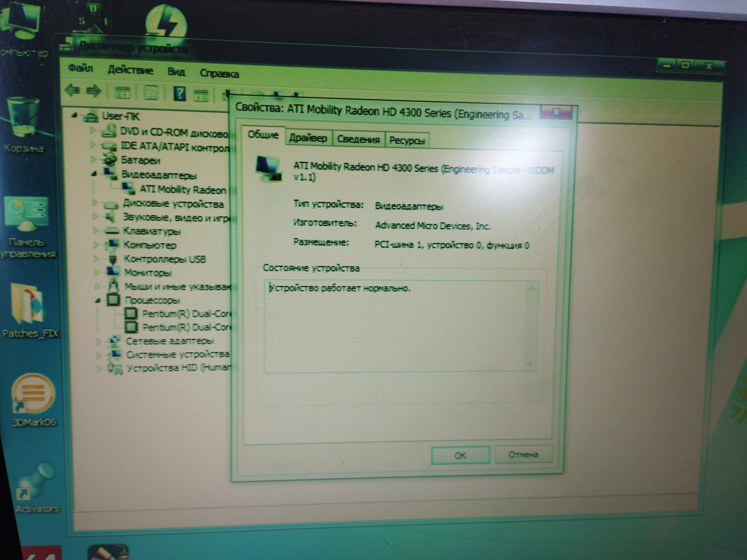747x560 pixels.
Task: Select the Сетевые адаптеры icon
Action: click(x=114, y=341)
